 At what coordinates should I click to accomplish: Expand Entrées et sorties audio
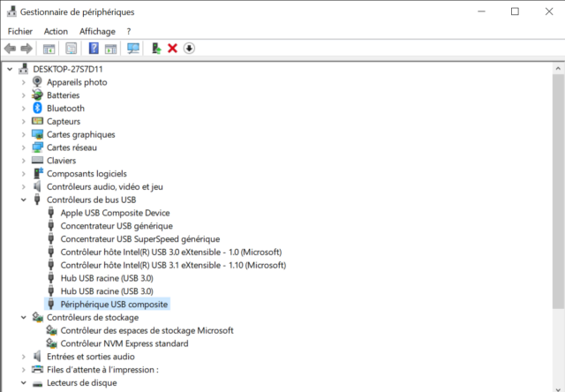click(24, 357)
